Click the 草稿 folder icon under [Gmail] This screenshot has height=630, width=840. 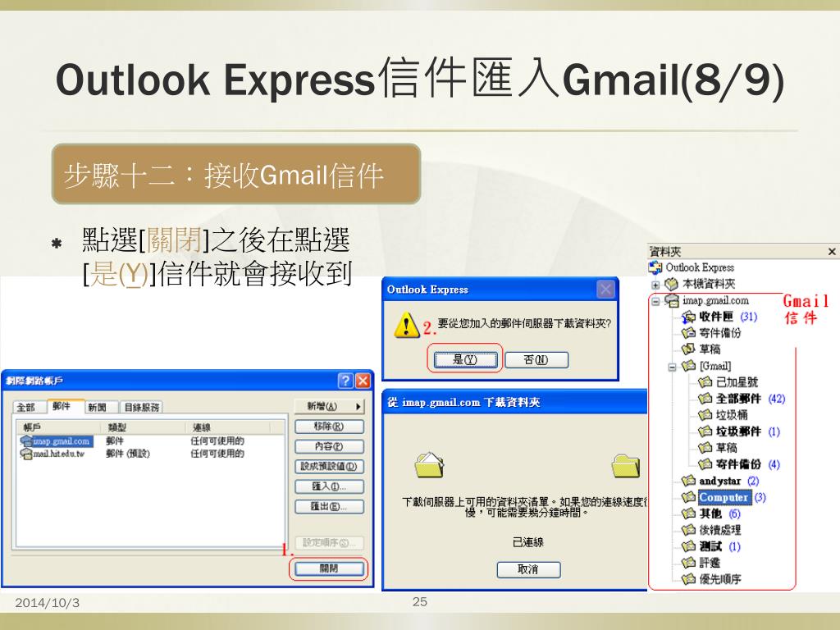[x=705, y=447]
